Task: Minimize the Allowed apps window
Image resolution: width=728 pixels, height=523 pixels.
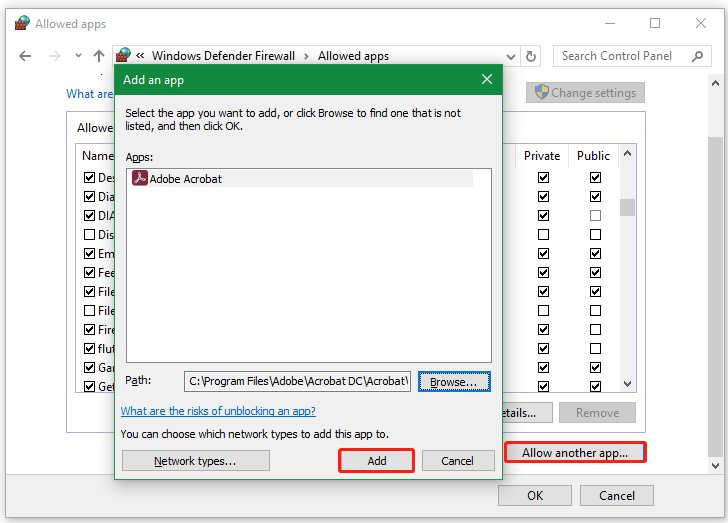Action: point(610,23)
